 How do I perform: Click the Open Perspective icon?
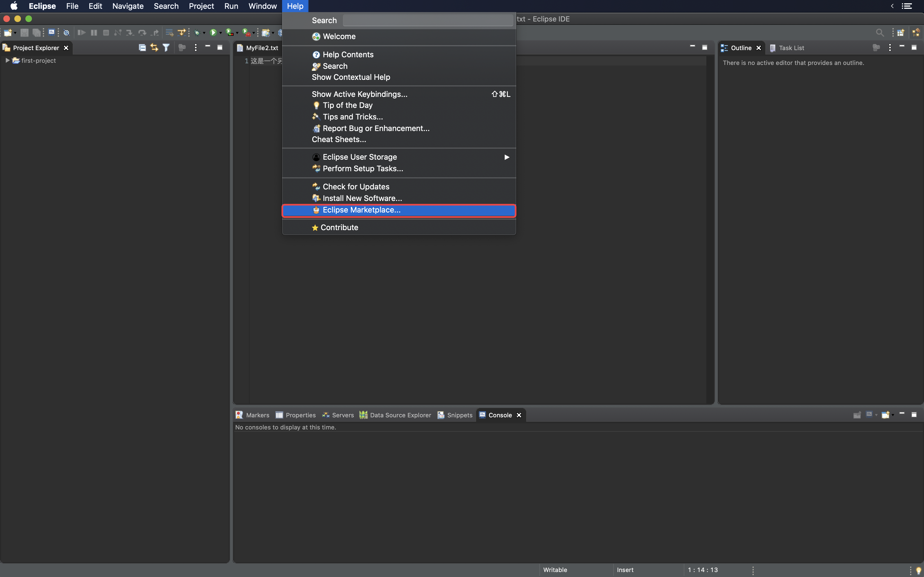click(901, 33)
